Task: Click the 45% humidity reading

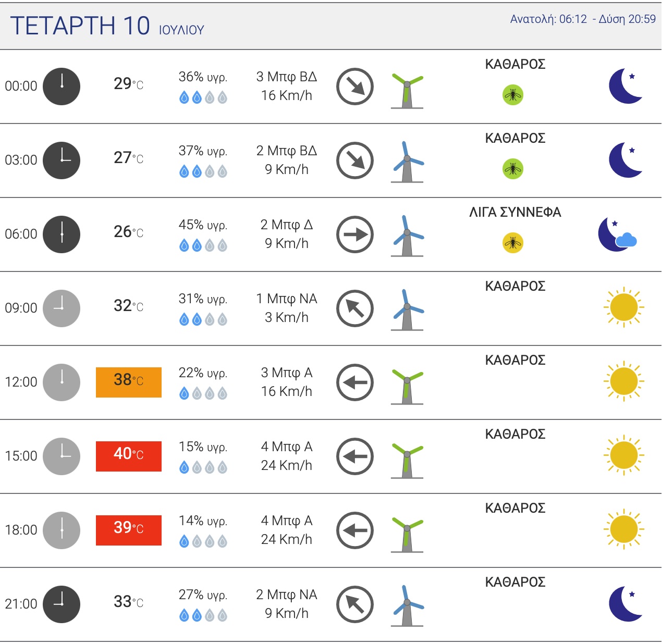Action: (203, 225)
